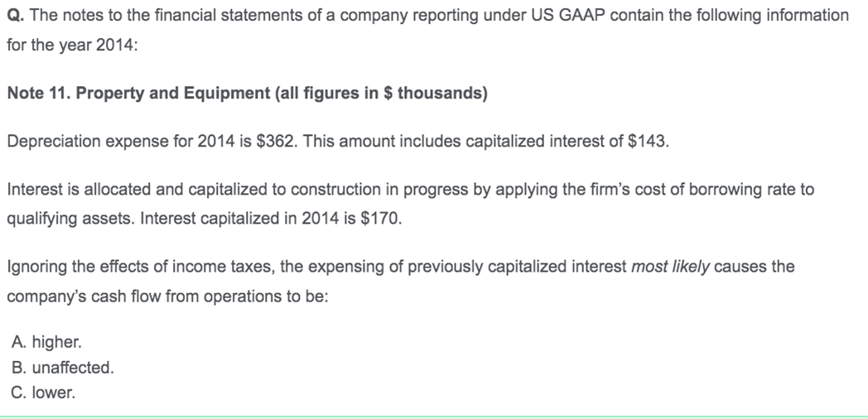Click 'for the year 2014:' line
This screenshot has height=419, width=868.
click(x=72, y=46)
